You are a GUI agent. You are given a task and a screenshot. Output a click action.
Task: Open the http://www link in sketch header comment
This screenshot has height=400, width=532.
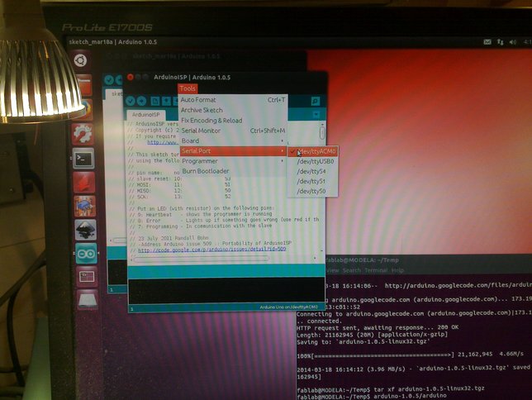pyautogui.click(x=162, y=142)
